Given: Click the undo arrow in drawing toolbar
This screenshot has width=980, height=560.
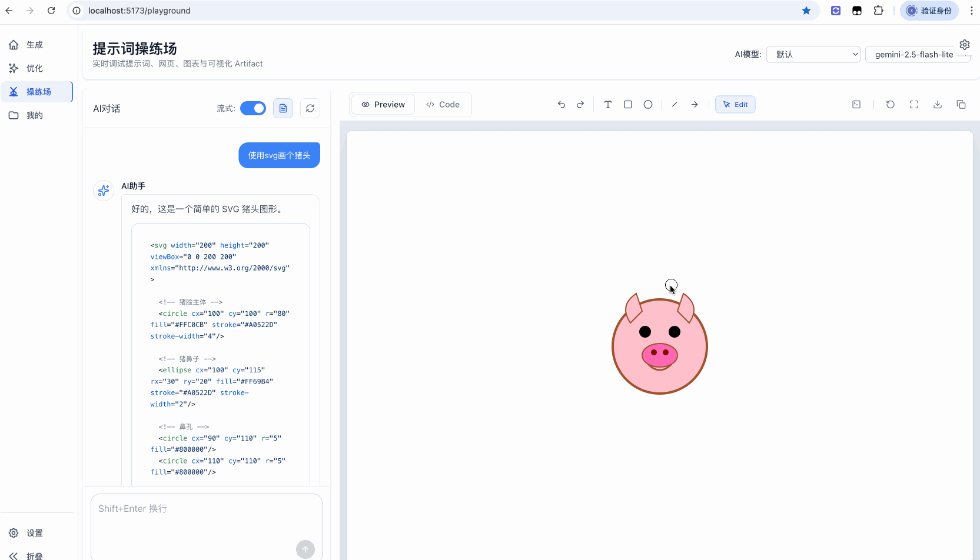Looking at the screenshot, I should [x=562, y=105].
